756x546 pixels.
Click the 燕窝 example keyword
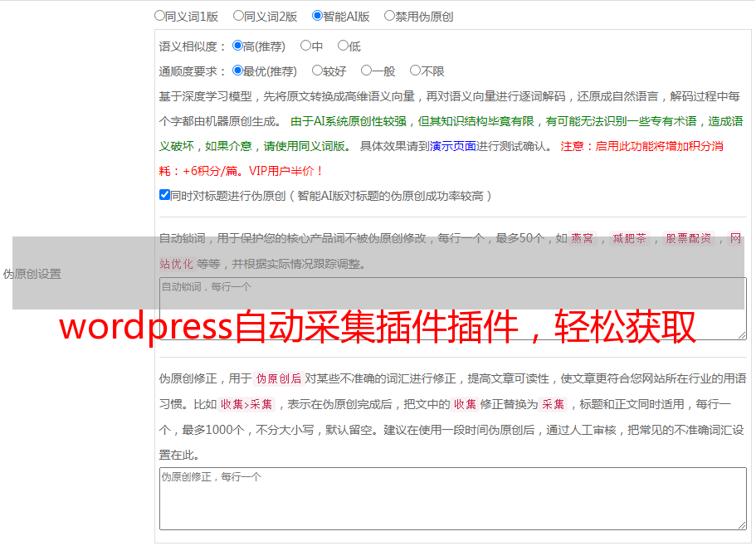(583, 238)
